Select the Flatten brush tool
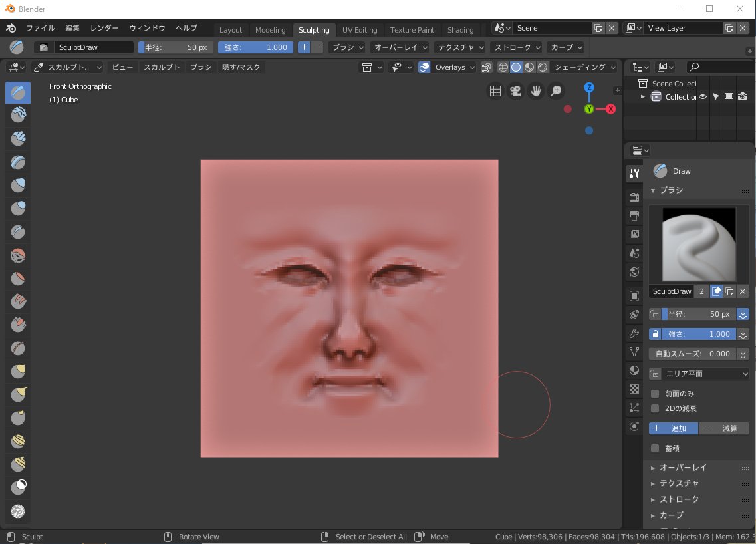This screenshot has width=756, height=544. pos(18,278)
